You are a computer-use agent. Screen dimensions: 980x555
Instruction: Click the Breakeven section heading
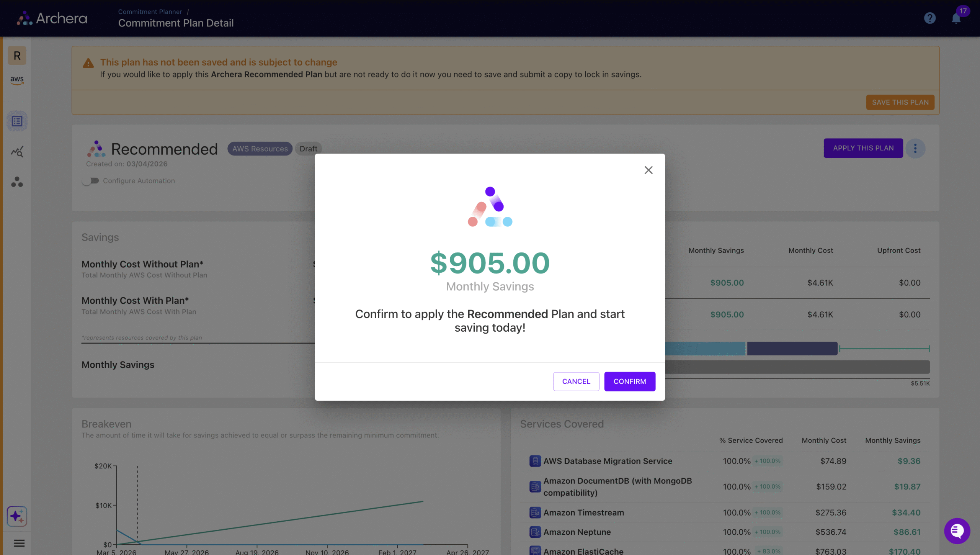coord(106,424)
